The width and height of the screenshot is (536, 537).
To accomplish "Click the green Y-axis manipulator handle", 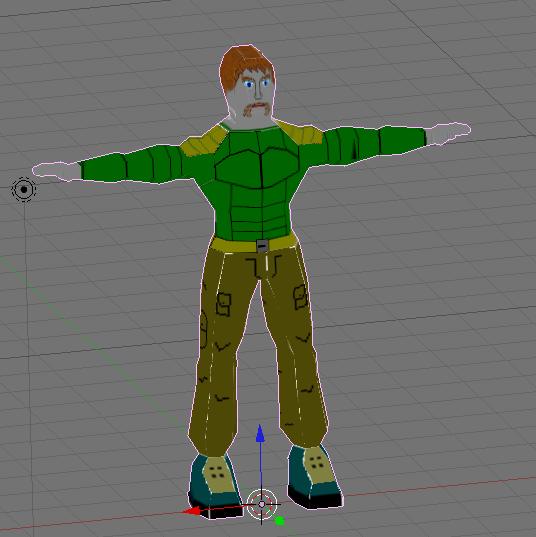I will (279, 521).
